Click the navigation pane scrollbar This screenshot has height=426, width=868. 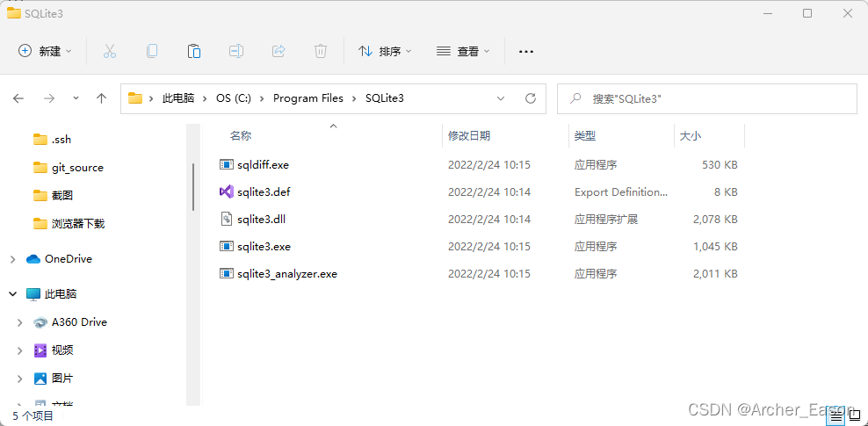tap(193, 186)
